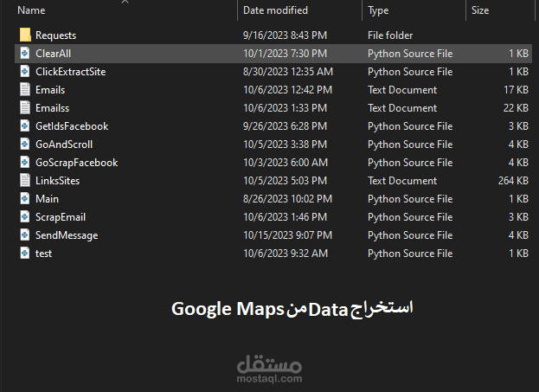Select the ClickExtractSite Python file icon
The image size is (539, 392).
click(x=25, y=72)
